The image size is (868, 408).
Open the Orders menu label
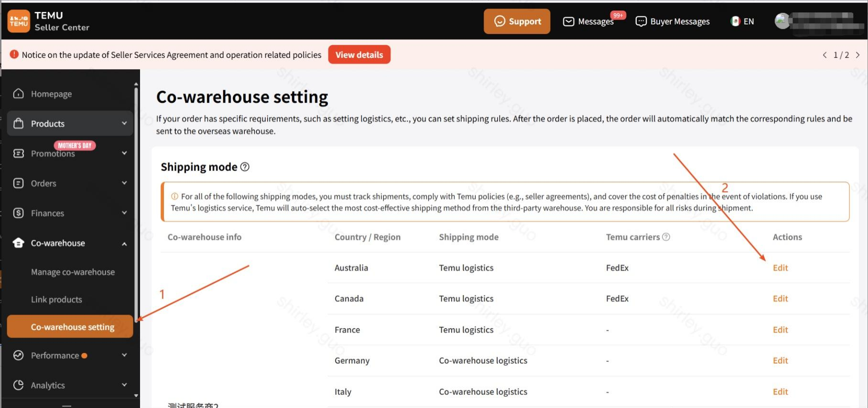[43, 183]
